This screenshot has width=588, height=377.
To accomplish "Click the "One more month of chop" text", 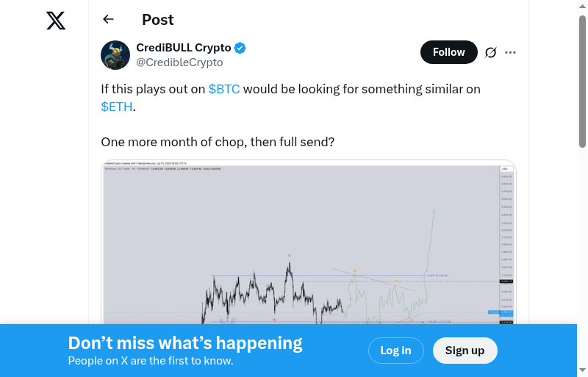I will coord(218,141).
